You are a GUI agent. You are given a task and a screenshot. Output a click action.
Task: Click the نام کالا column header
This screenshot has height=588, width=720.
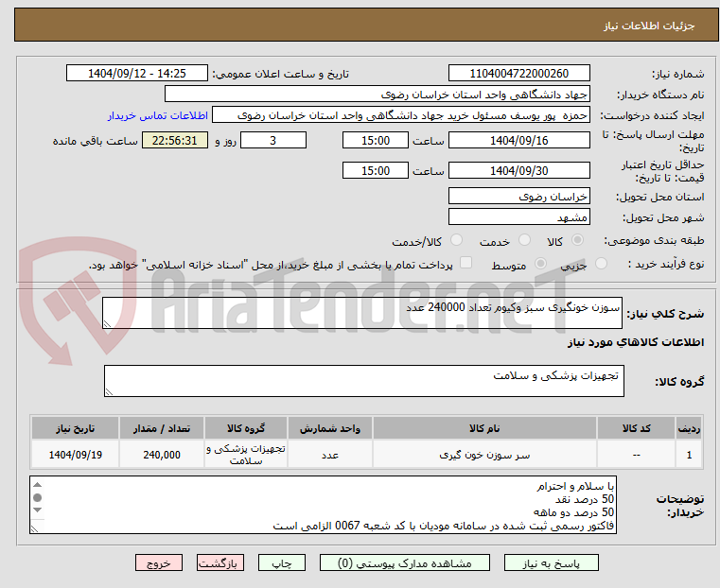point(484,428)
